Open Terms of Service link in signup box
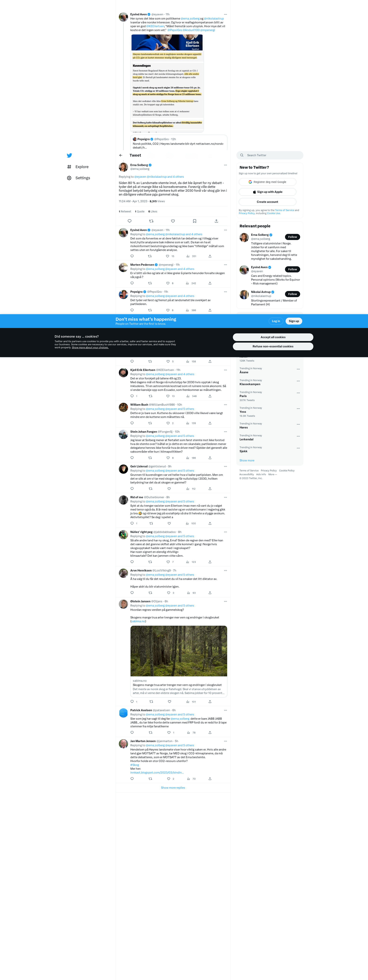 point(284,210)
